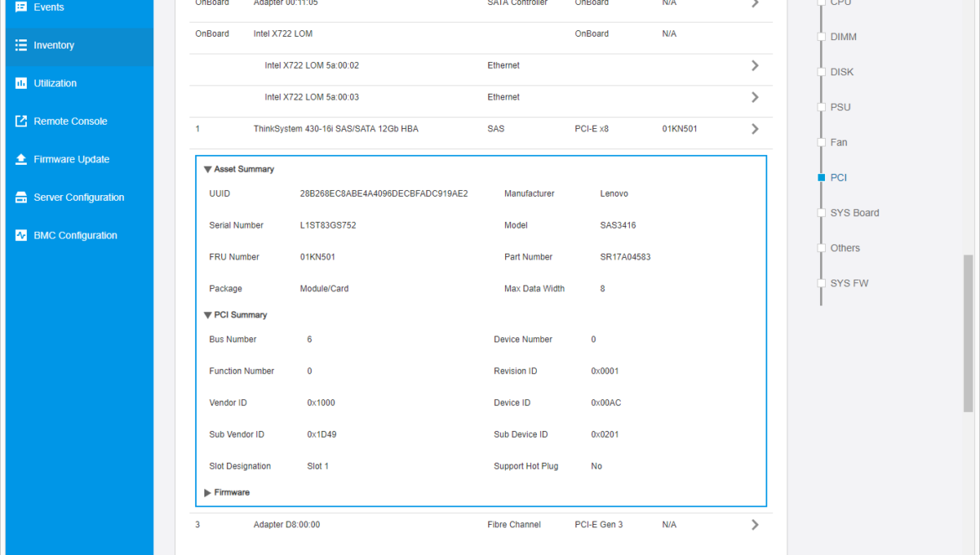Select the UUID value text
Viewport: 980px width, 555px height.
pyautogui.click(x=384, y=193)
